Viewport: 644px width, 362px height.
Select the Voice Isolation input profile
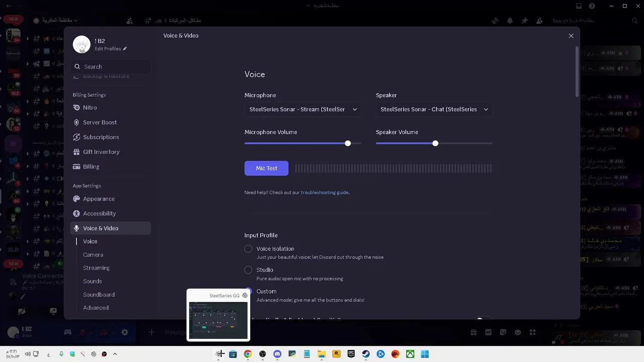pyautogui.click(x=248, y=249)
